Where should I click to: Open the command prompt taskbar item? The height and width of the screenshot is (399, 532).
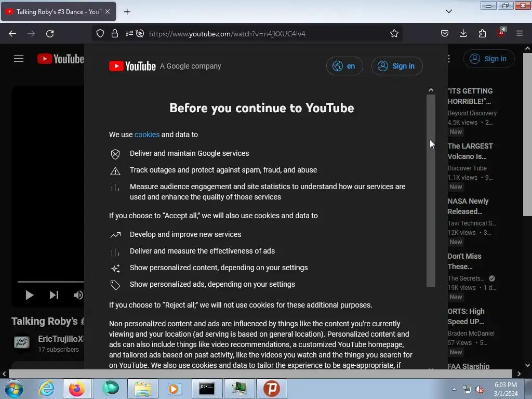[207, 389]
